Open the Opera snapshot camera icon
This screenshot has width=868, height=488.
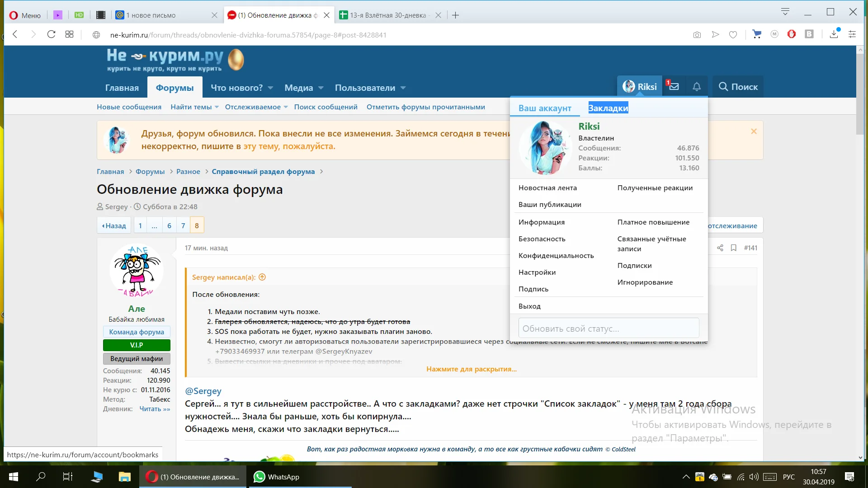pos(697,35)
